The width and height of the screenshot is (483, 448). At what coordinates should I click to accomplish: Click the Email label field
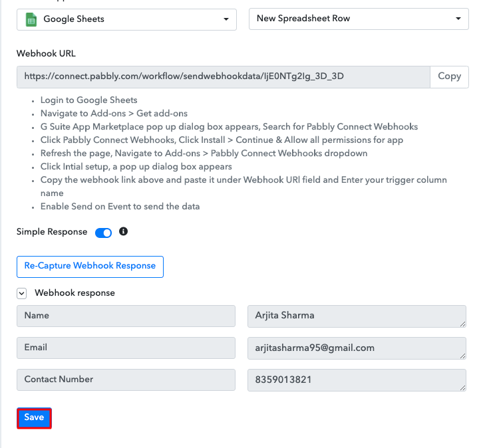[126, 348]
